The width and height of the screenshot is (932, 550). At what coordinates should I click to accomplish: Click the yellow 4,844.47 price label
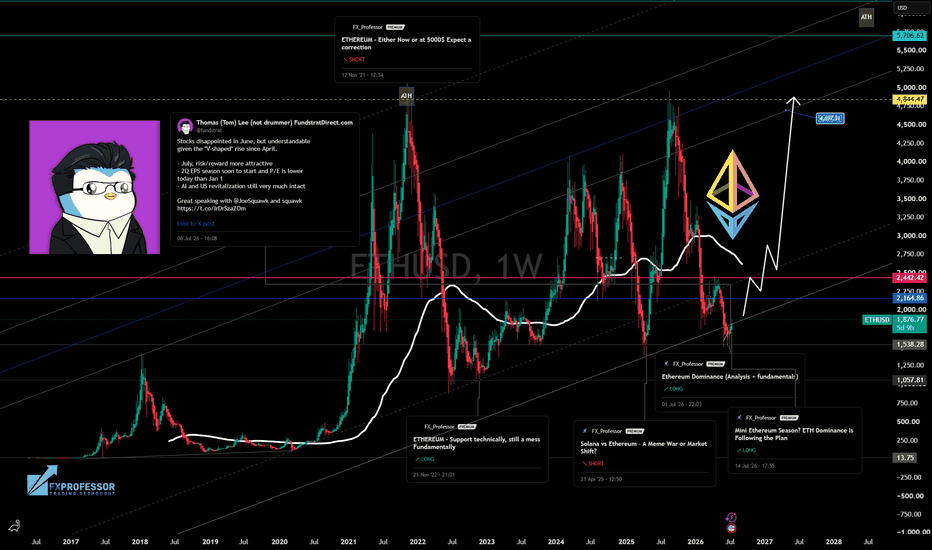click(909, 99)
